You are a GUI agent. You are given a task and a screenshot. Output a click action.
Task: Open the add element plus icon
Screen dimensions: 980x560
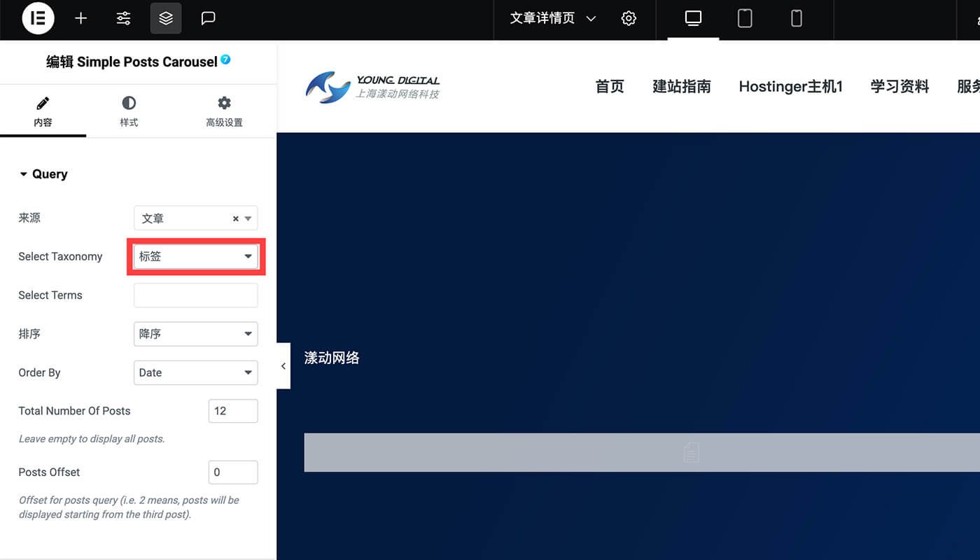pyautogui.click(x=81, y=18)
